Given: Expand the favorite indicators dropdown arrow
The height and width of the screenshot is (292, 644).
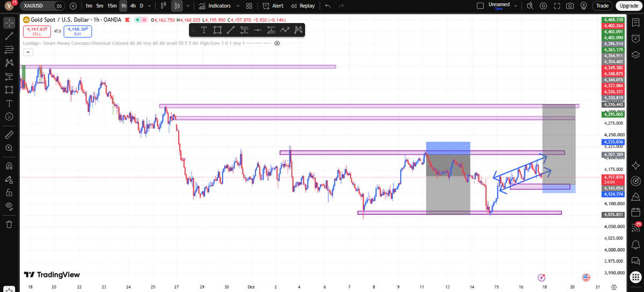Looking at the screenshot, I should [238, 6].
